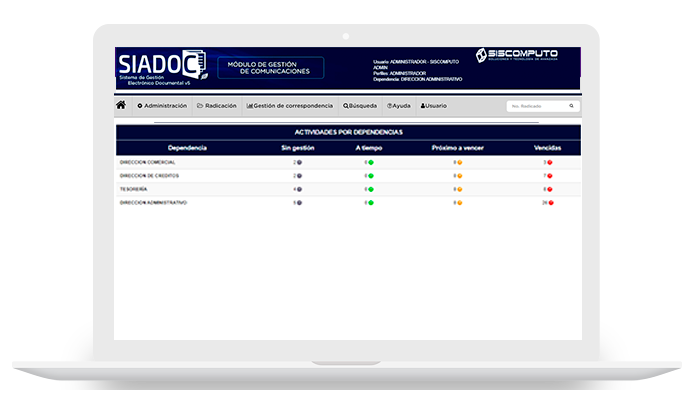Select the DIRECCION COMERCIAL row name

click(147, 162)
